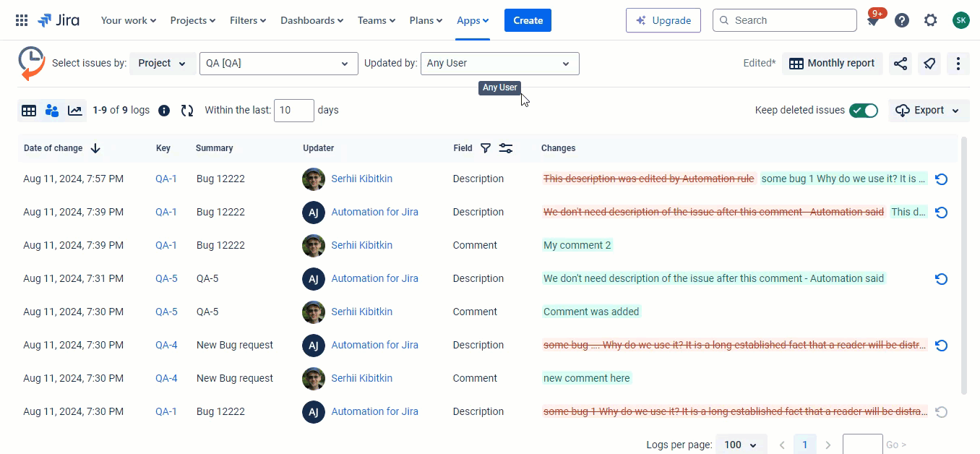Open issue QA-5 link
The image size is (980, 454).
166,278
